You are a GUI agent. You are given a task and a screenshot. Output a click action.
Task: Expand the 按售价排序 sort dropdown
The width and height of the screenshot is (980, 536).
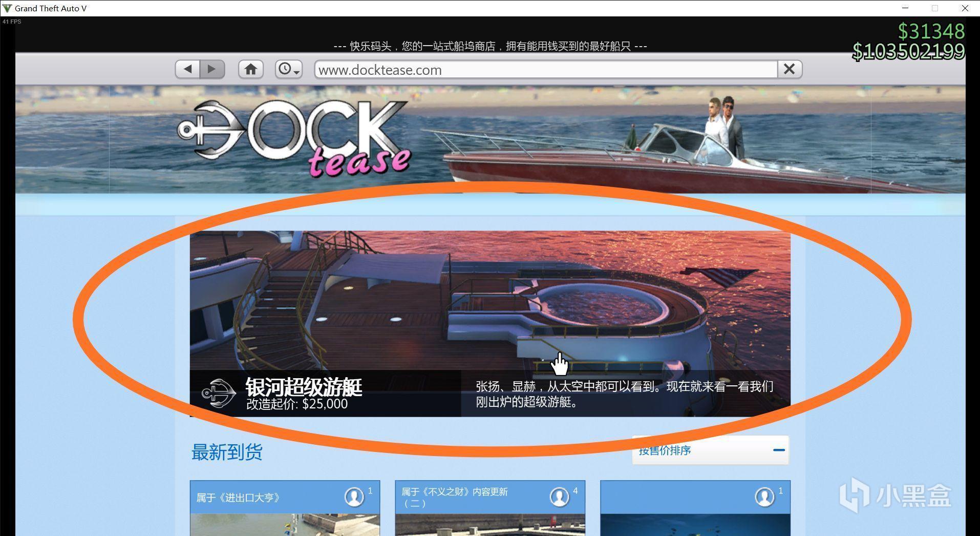point(711,450)
